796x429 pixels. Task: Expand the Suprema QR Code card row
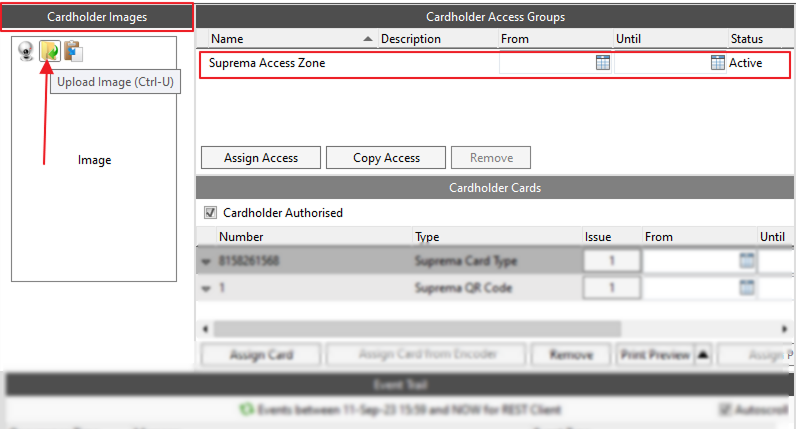coord(207,289)
